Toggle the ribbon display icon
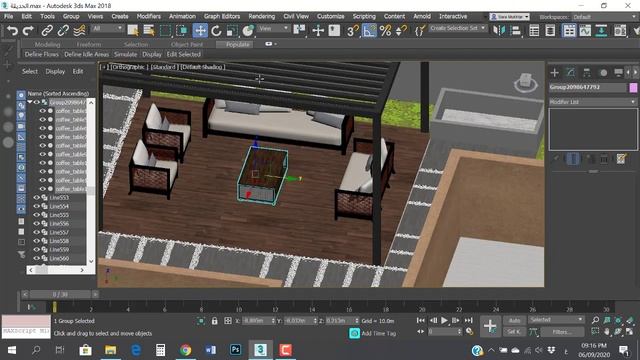The image size is (640, 360). tap(569, 31)
